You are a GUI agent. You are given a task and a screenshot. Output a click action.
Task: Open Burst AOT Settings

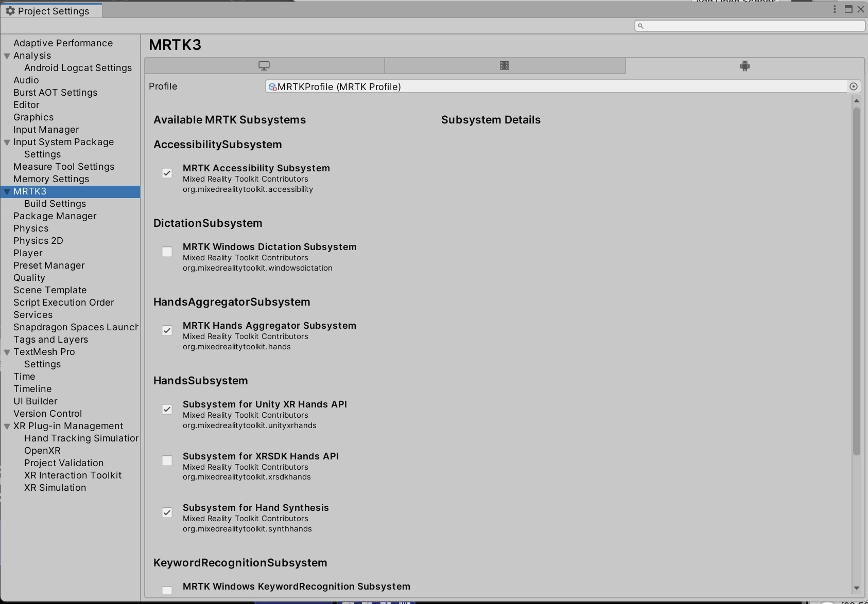coord(70,93)
